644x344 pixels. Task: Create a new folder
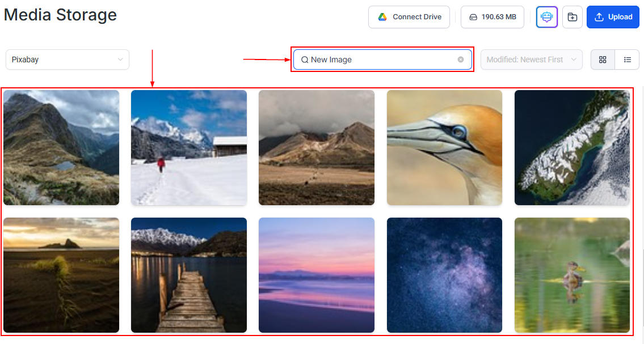point(572,17)
